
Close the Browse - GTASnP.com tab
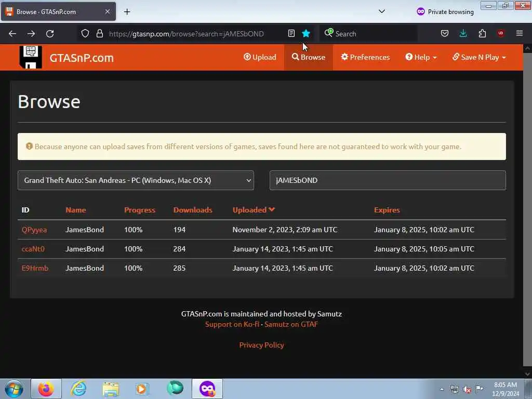(x=107, y=11)
